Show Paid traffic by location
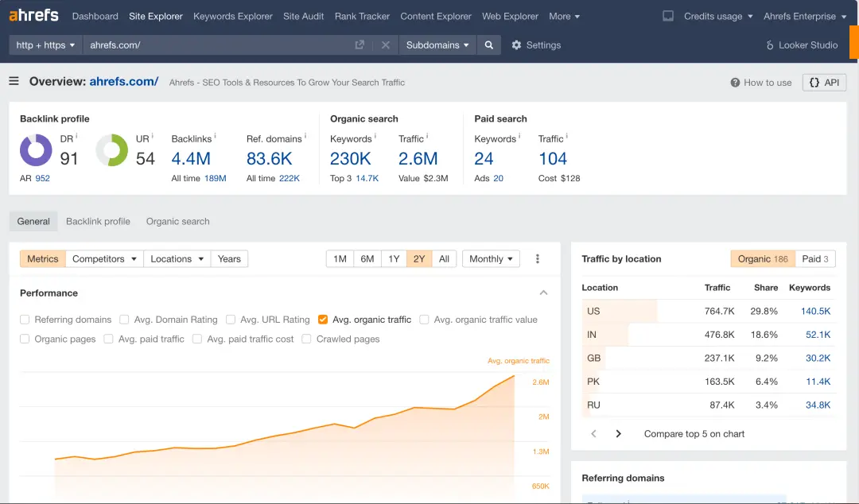Viewport: 859px width, 504px height. (x=815, y=258)
